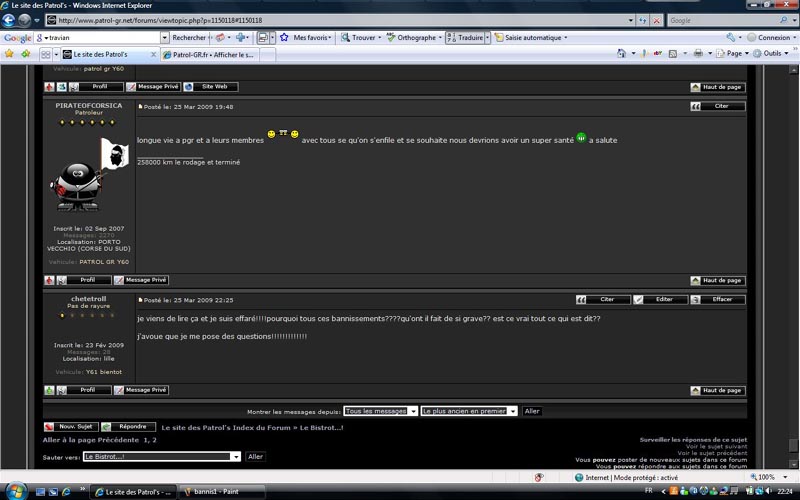
Task: Switch to Patrol-GR.fr tab
Action: (x=211, y=55)
